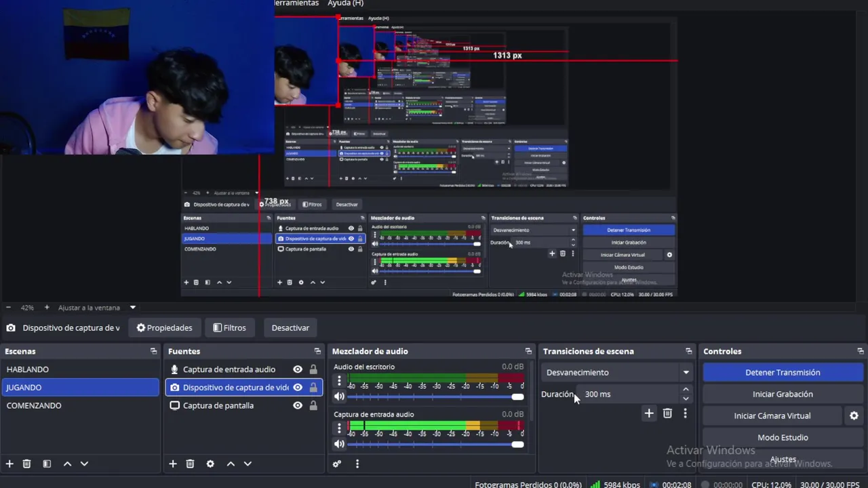Delete selected scene with trash icon

coord(27,464)
